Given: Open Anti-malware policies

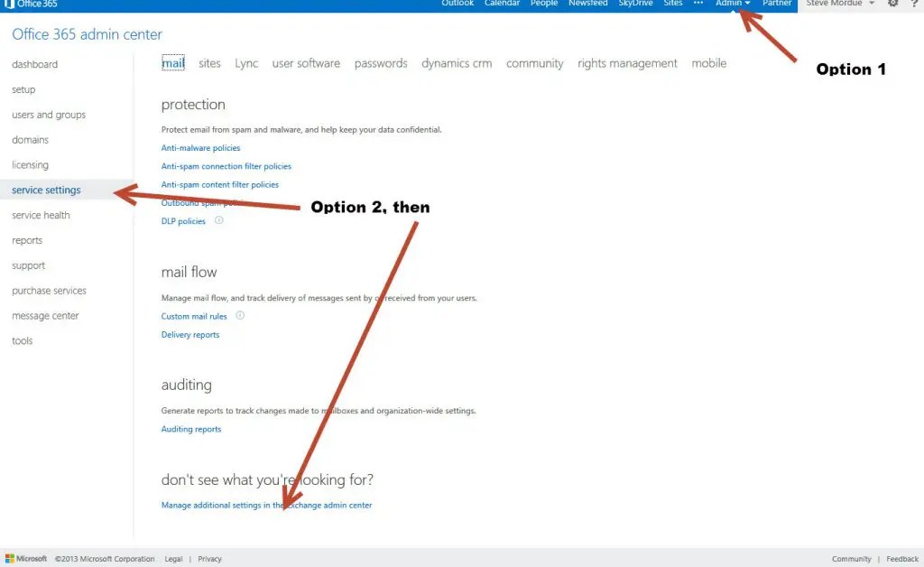Looking at the screenshot, I should click(x=200, y=147).
